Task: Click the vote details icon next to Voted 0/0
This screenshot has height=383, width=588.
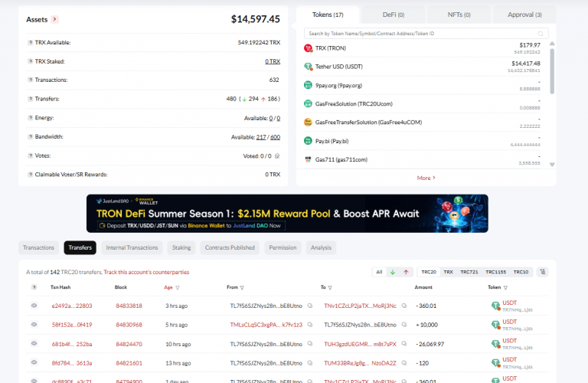Action: (x=277, y=155)
